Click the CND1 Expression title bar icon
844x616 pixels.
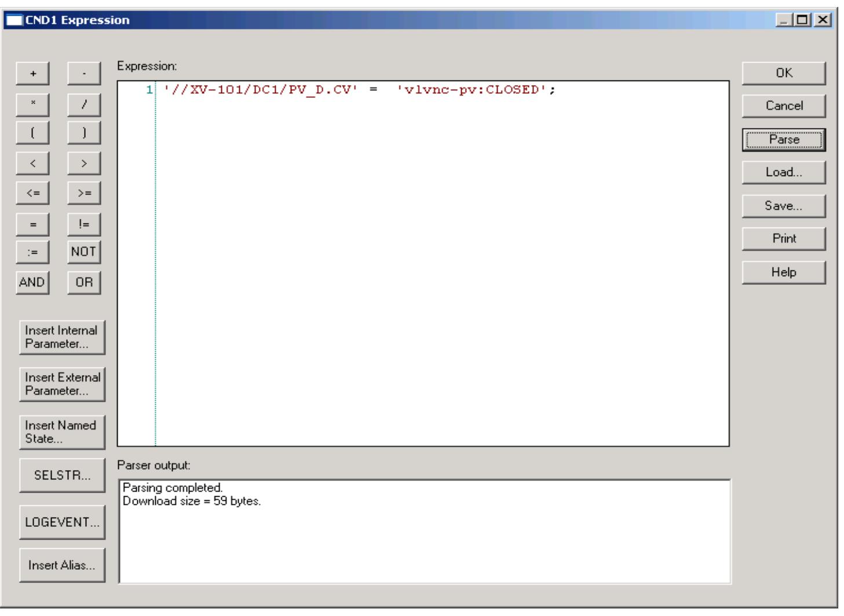click(x=13, y=20)
